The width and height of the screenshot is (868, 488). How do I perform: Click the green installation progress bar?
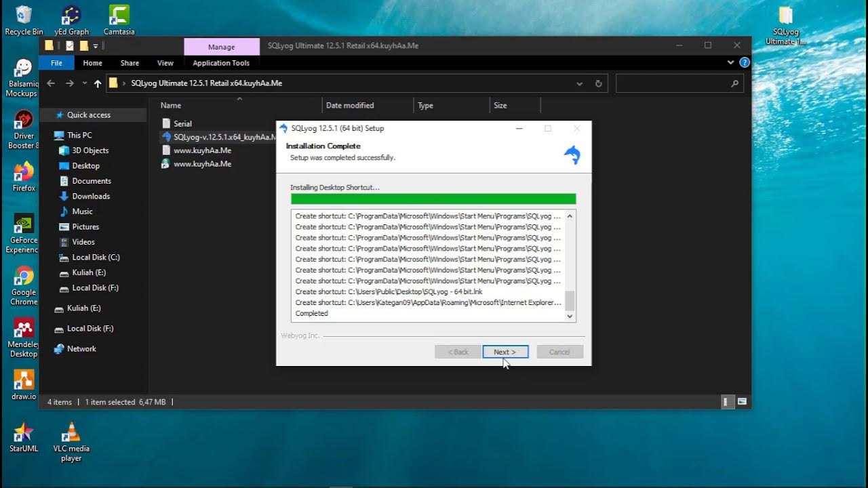[433, 199]
